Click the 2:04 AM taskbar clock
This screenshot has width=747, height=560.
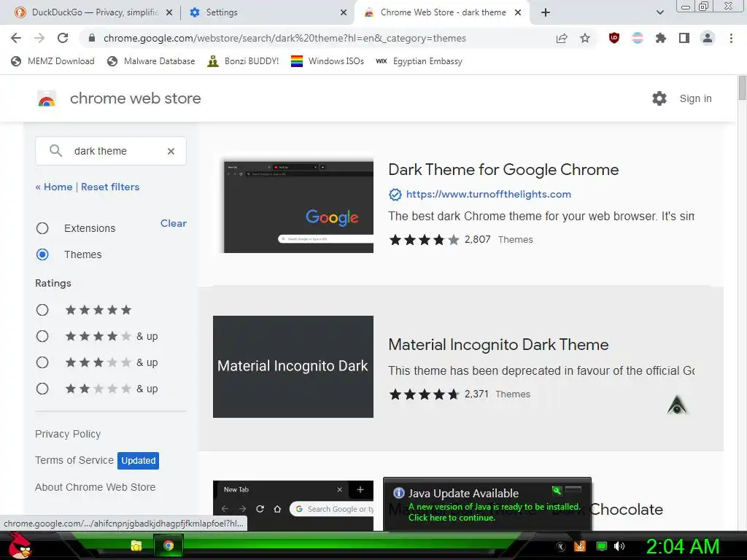[683, 546]
